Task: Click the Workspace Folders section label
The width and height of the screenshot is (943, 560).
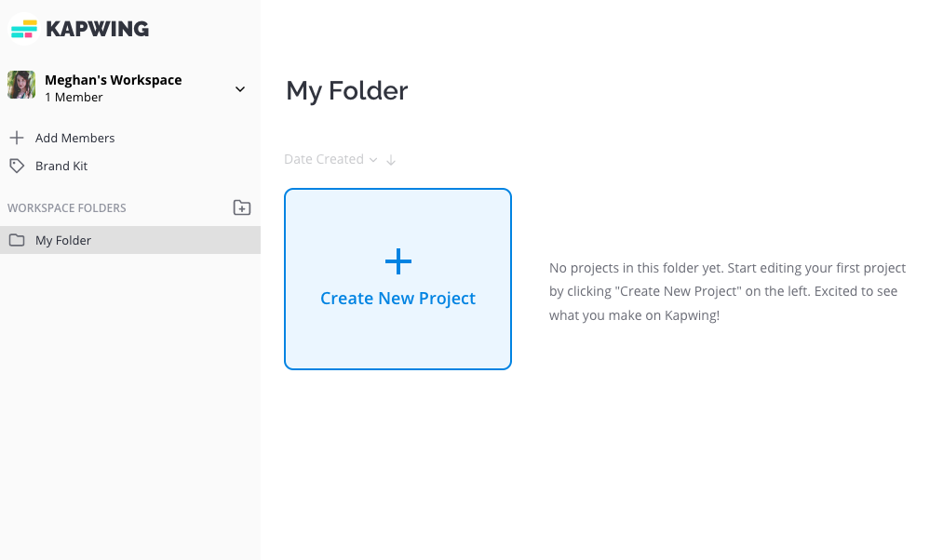Action: coord(67,208)
